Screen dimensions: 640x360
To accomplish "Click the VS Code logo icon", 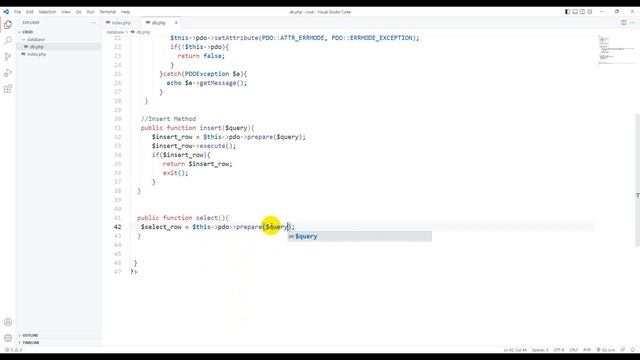I will pos(6,12).
